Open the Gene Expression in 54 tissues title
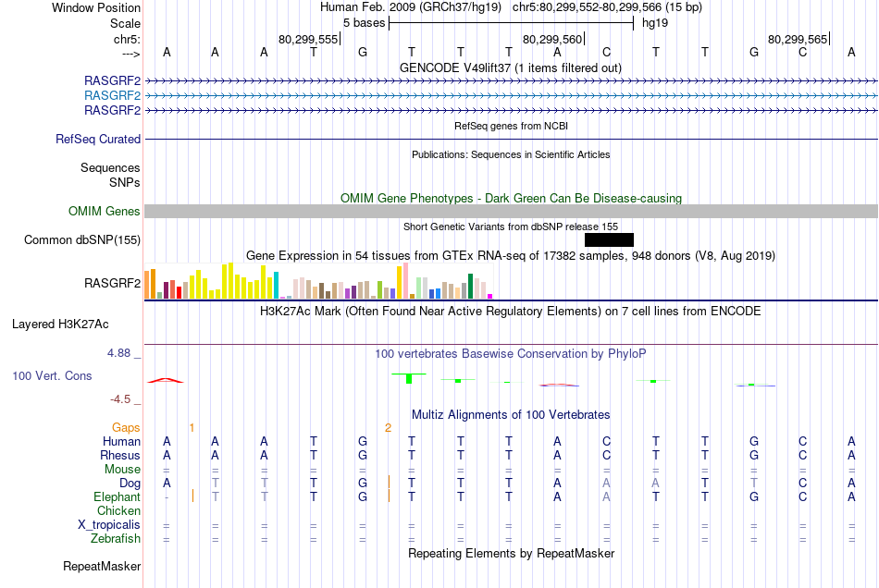This screenshot has height=588, width=879. [x=511, y=256]
